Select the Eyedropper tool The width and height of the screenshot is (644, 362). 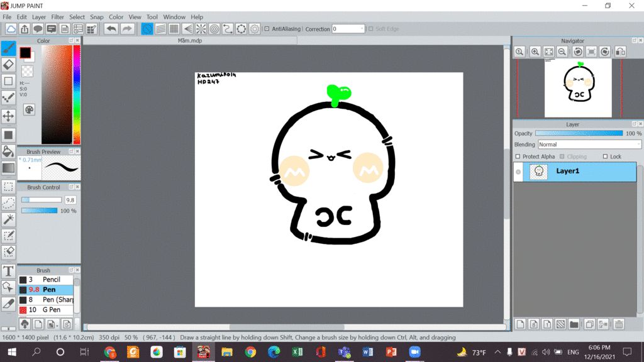8,304
